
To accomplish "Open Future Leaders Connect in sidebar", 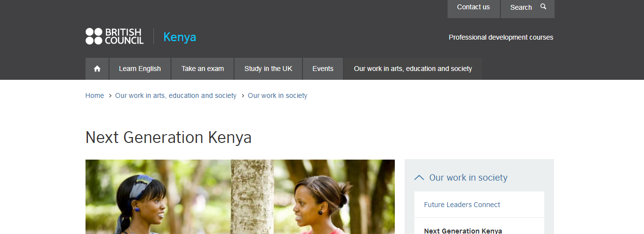I will click(462, 205).
